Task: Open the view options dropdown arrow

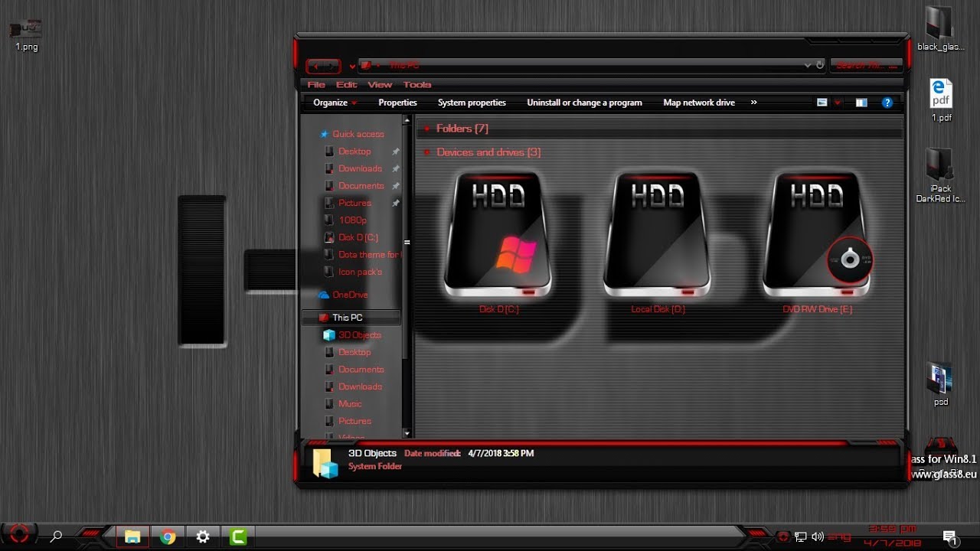Action: click(838, 103)
